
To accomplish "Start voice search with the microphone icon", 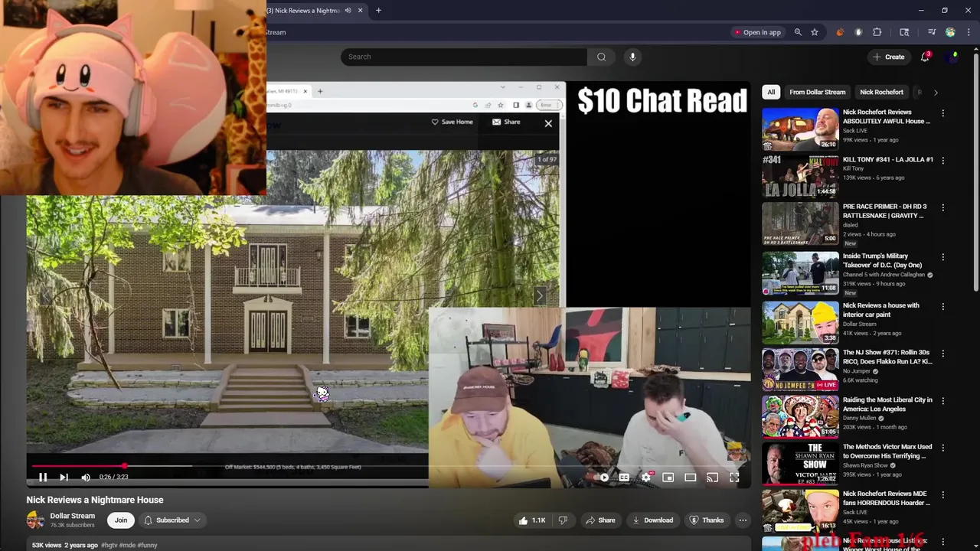I will (632, 57).
